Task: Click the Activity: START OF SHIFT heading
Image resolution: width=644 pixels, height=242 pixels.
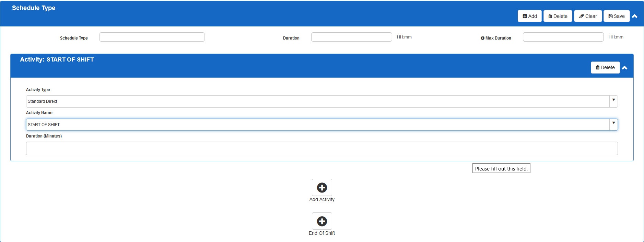Action: click(57, 59)
